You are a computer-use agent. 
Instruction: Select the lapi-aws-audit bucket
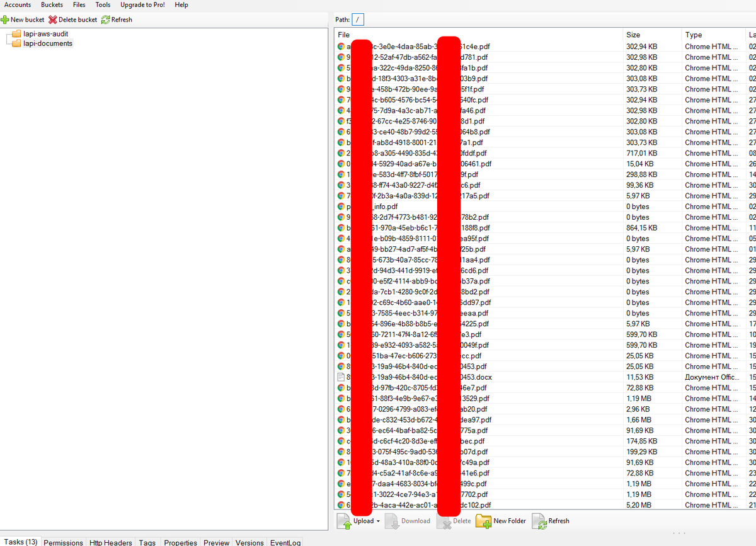[x=45, y=33]
